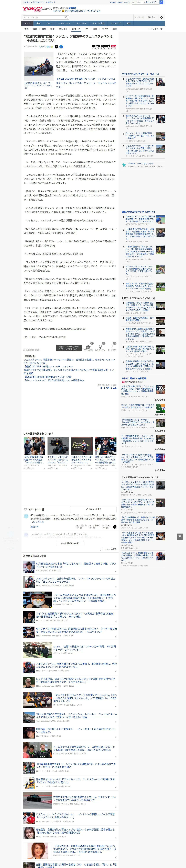Open 'レッドブル代表、ロズベルグの痛烈' recommended article
Image resolution: width=186 pixels, height=868 pixels.
pos(75,680)
